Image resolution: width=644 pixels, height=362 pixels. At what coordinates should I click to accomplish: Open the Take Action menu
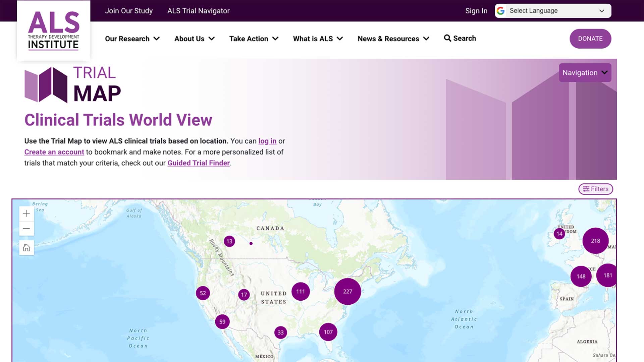[x=254, y=39]
